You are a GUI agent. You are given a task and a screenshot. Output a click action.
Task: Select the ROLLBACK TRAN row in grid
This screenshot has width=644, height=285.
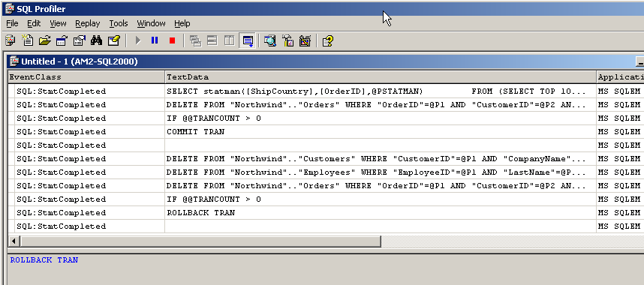coord(326,213)
